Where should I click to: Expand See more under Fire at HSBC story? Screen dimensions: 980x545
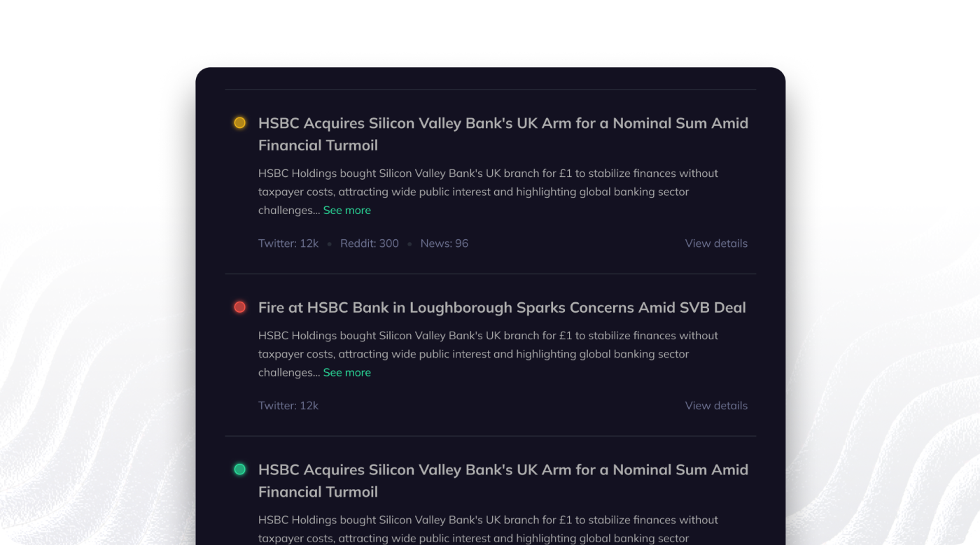click(347, 372)
